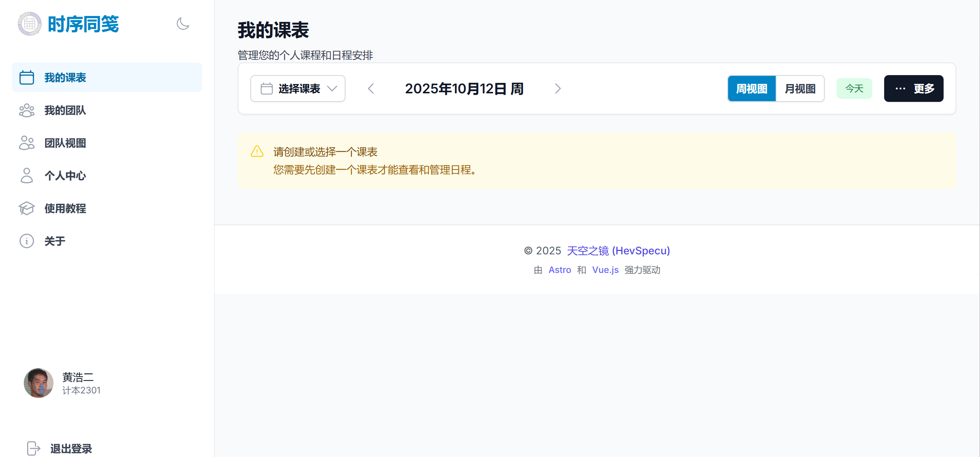Jump to 今天 today
Screen dimensions: 980x457
click(854, 88)
